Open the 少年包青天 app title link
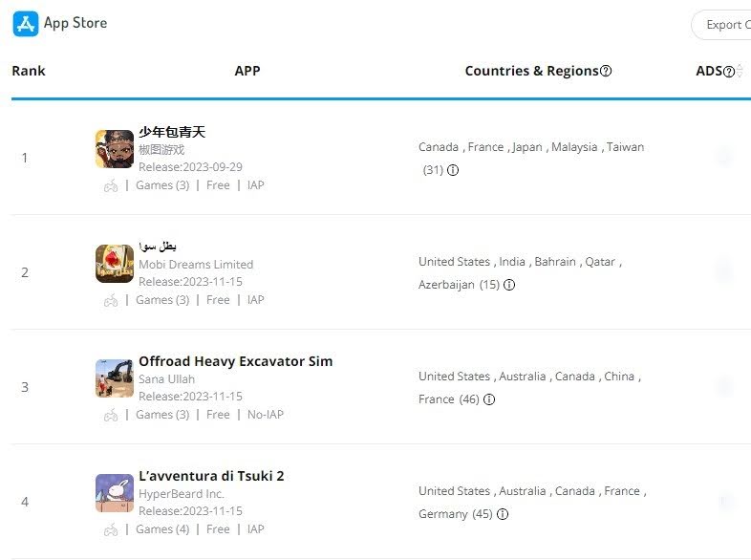Viewport: 751px width, 560px height. (172, 132)
